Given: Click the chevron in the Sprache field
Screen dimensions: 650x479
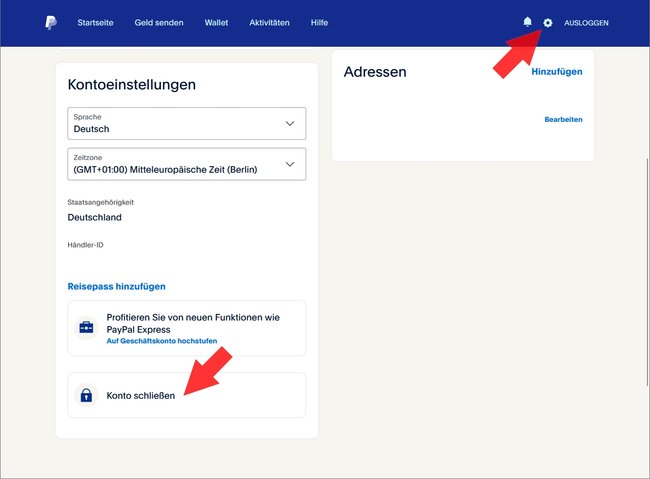Looking at the screenshot, I should click(290, 124).
